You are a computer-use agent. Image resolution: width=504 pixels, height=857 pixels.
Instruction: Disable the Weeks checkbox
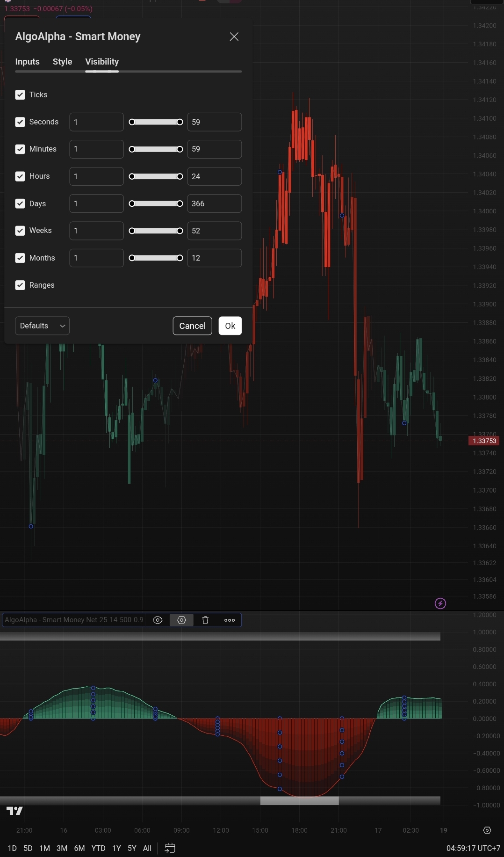pos(20,231)
